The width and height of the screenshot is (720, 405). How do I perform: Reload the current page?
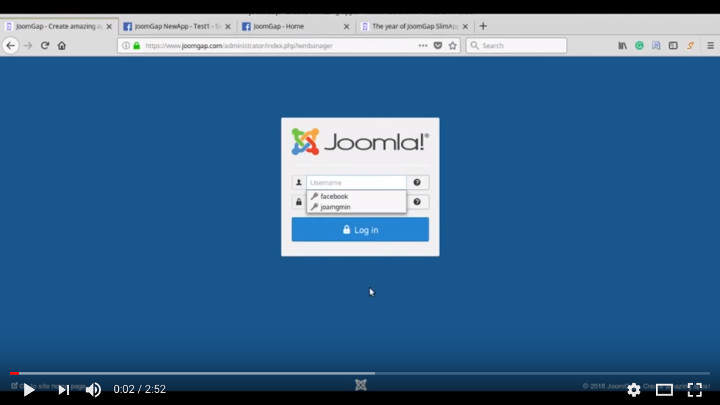click(x=45, y=45)
